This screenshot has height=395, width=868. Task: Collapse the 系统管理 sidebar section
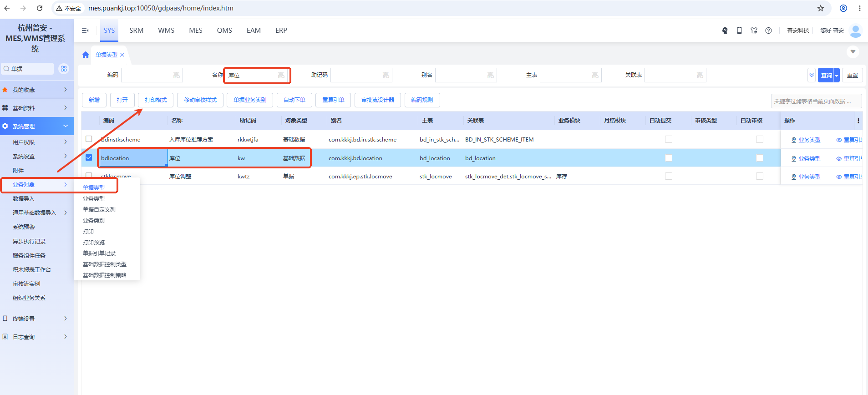point(36,126)
